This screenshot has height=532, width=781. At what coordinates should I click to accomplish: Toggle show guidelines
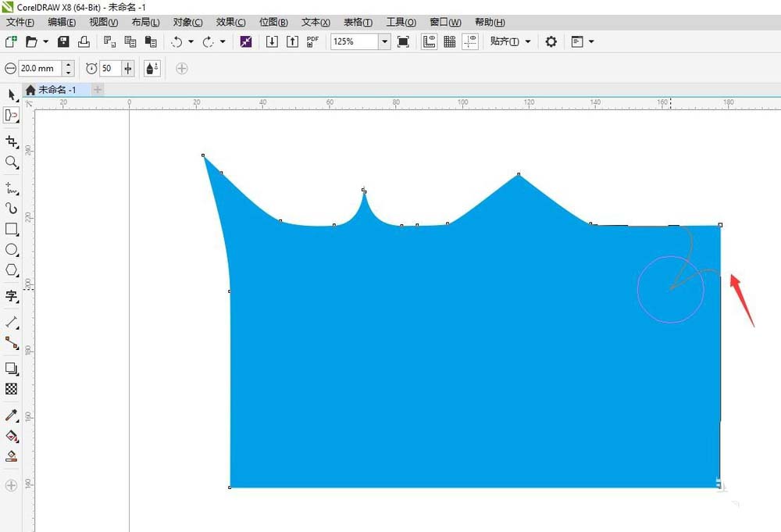coord(470,41)
